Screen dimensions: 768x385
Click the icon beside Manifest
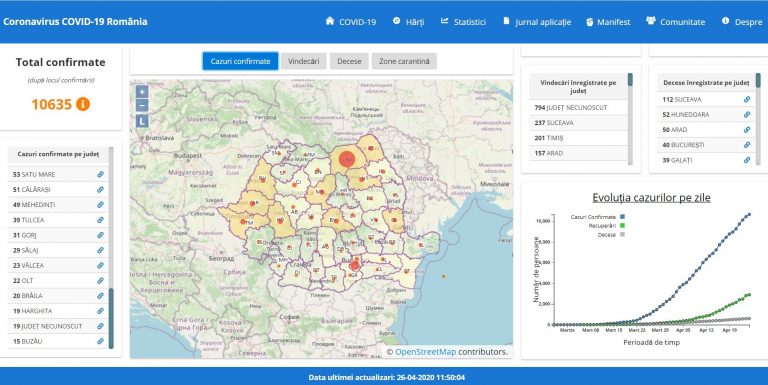[590, 22]
